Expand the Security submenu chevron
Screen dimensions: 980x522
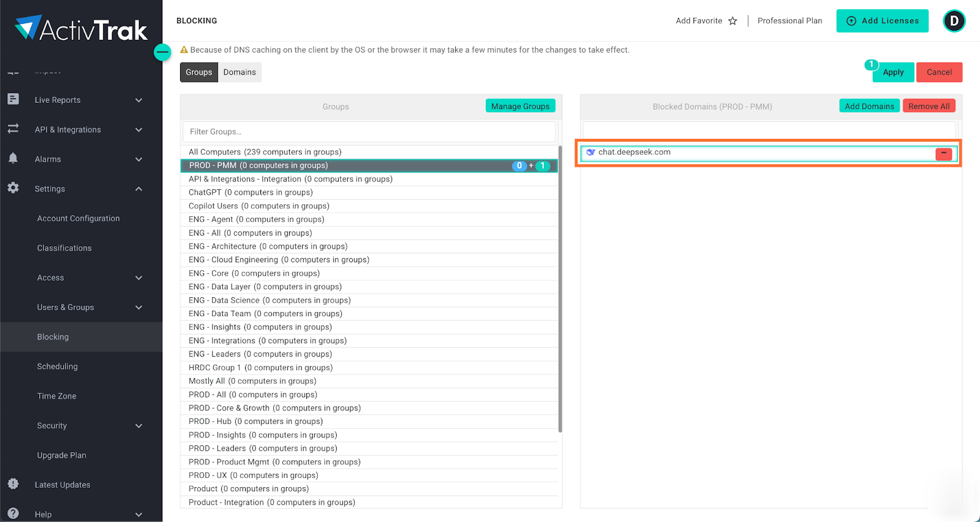139,426
